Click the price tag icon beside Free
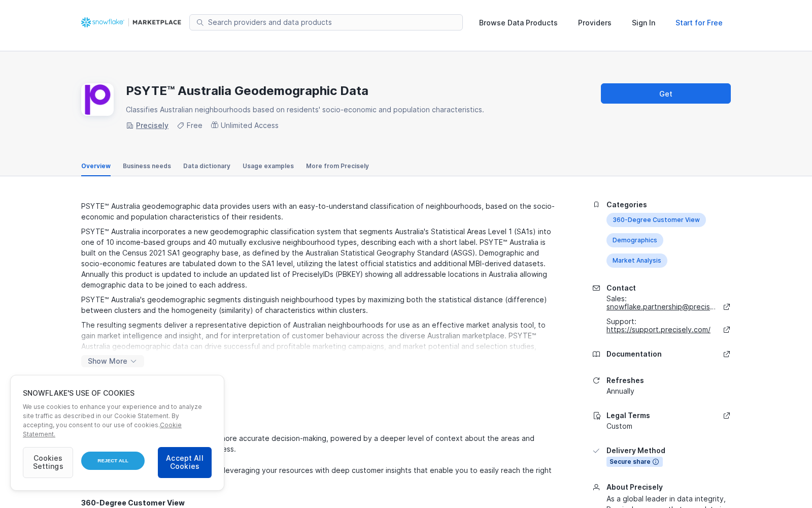812x508 pixels. (180, 125)
